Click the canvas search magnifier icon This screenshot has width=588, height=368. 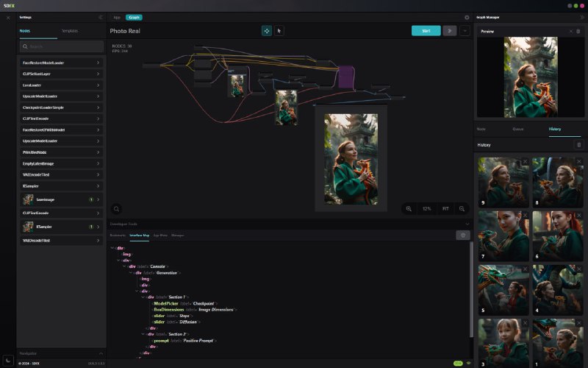116,209
